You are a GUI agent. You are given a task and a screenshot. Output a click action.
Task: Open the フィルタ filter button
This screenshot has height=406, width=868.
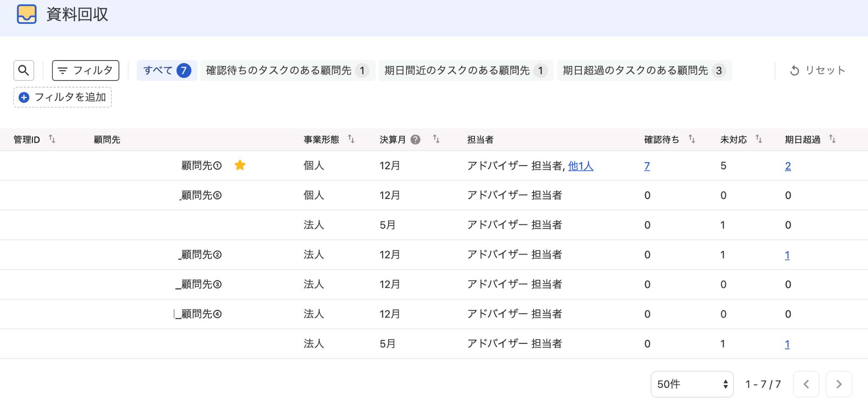[85, 70]
